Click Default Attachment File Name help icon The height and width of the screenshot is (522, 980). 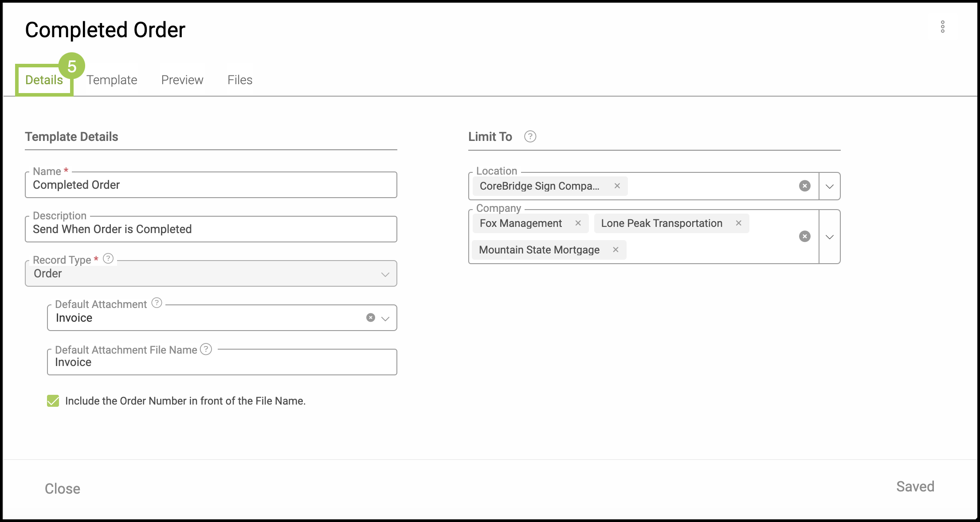point(206,349)
